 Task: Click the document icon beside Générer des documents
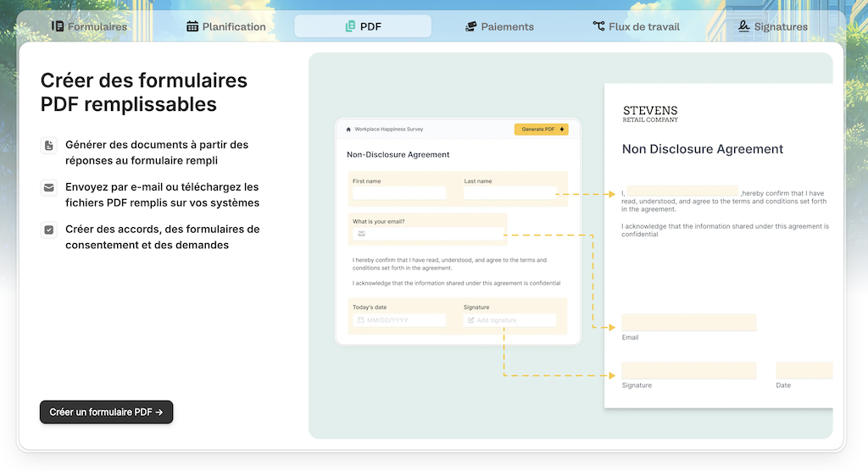(x=49, y=146)
